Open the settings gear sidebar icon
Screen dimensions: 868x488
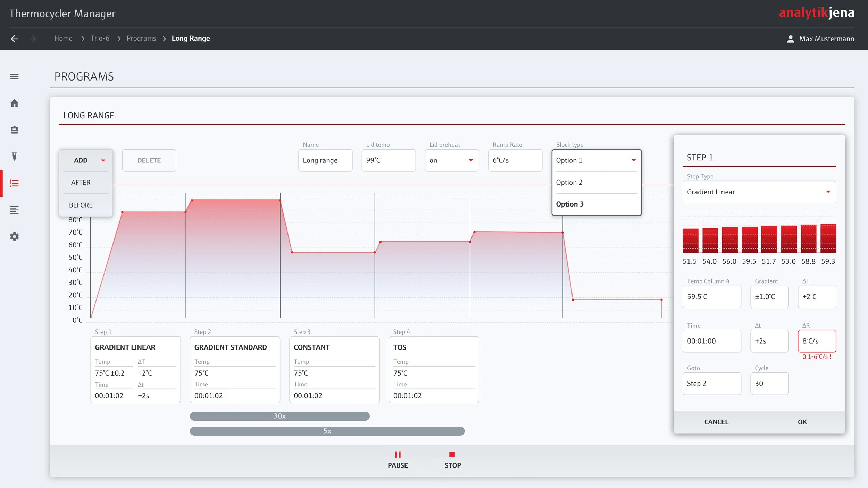[14, 237]
